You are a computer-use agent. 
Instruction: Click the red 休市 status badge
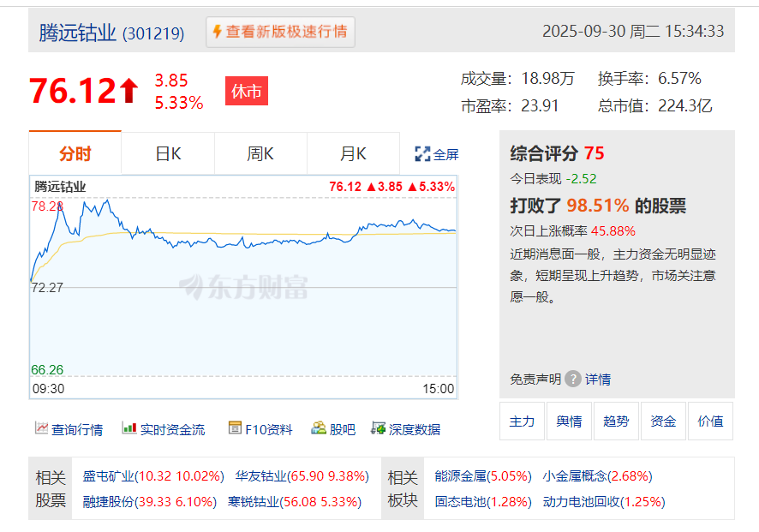point(247,91)
